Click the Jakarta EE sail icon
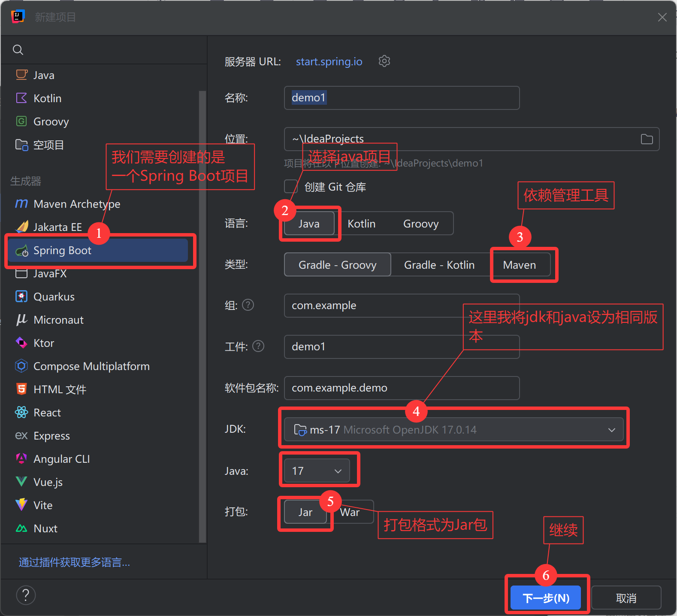Viewport: 677px width, 616px height. point(22,226)
